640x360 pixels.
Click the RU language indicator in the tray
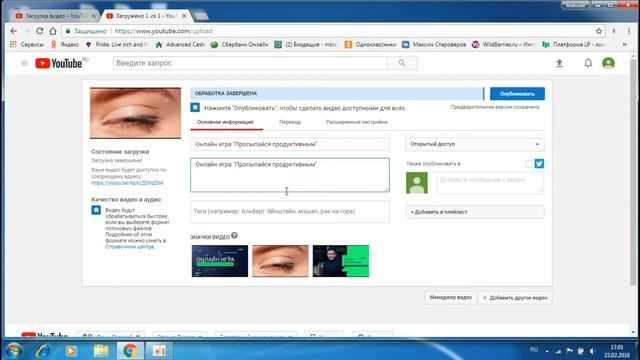(534, 350)
